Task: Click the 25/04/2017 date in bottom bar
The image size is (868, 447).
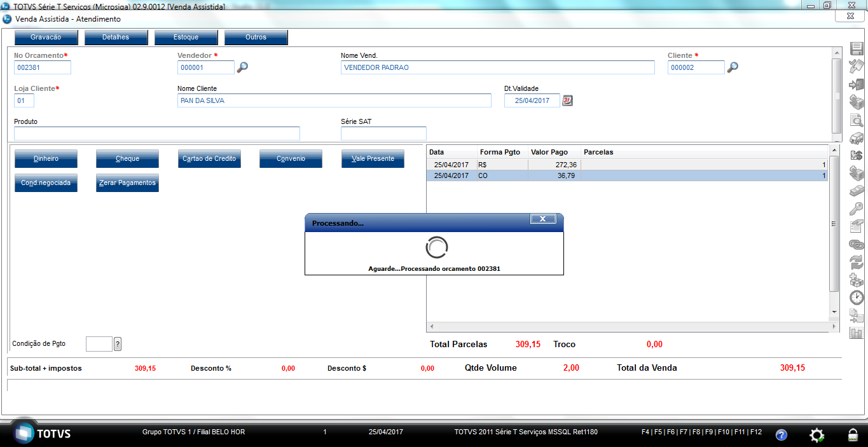Action: click(x=385, y=432)
